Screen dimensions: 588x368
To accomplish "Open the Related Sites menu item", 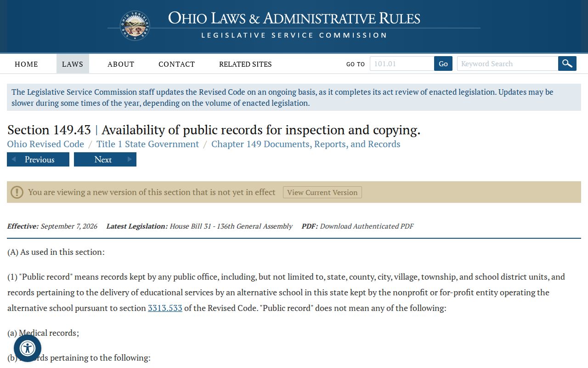I will (245, 64).
